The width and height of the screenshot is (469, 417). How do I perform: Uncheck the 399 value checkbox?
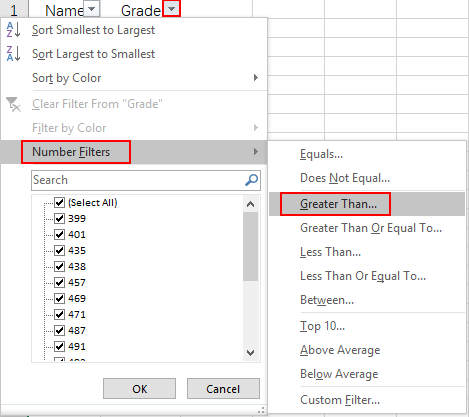(x=59, y=218)
